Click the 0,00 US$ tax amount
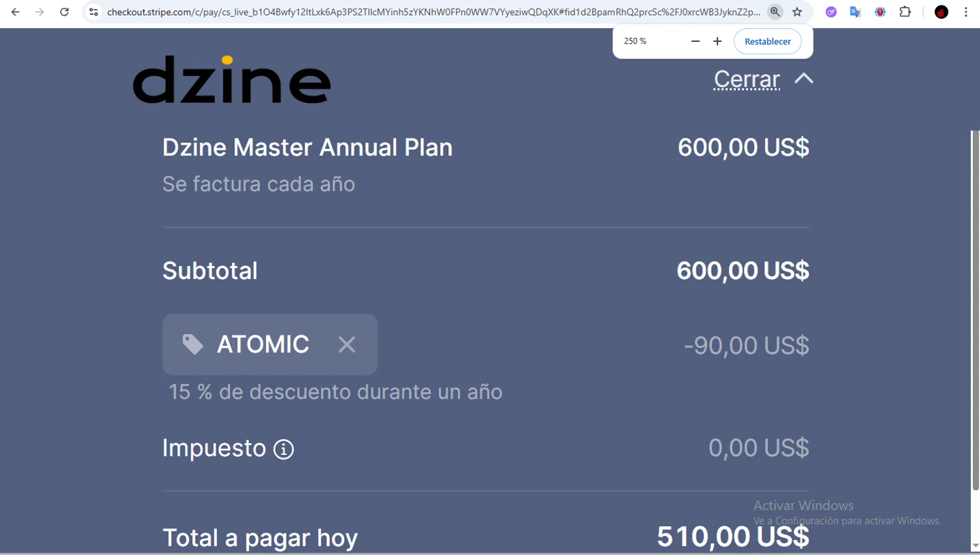This screenshot has width=980, height=555. [x=759, y=448]
